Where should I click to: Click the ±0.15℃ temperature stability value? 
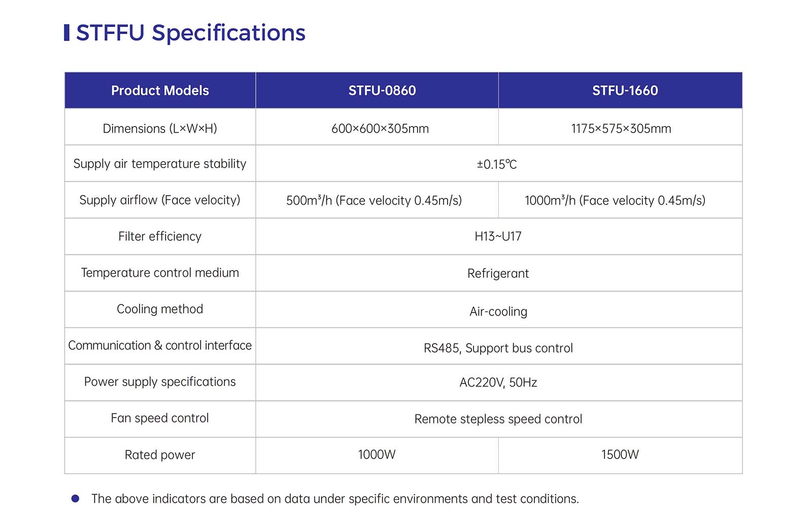tap(497, 164)
